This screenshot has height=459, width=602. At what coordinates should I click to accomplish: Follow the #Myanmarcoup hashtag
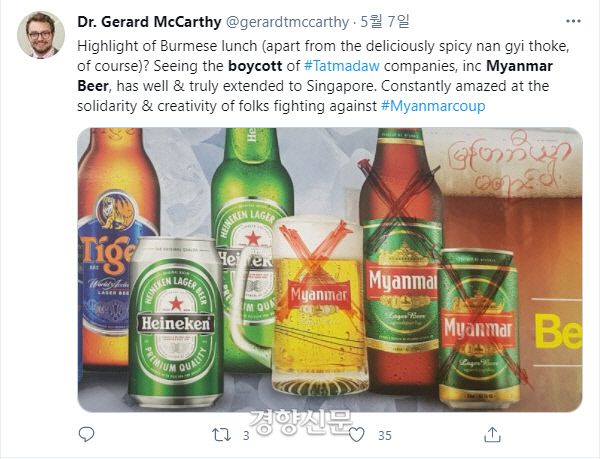pyautogui.click(x=433, y=106)
